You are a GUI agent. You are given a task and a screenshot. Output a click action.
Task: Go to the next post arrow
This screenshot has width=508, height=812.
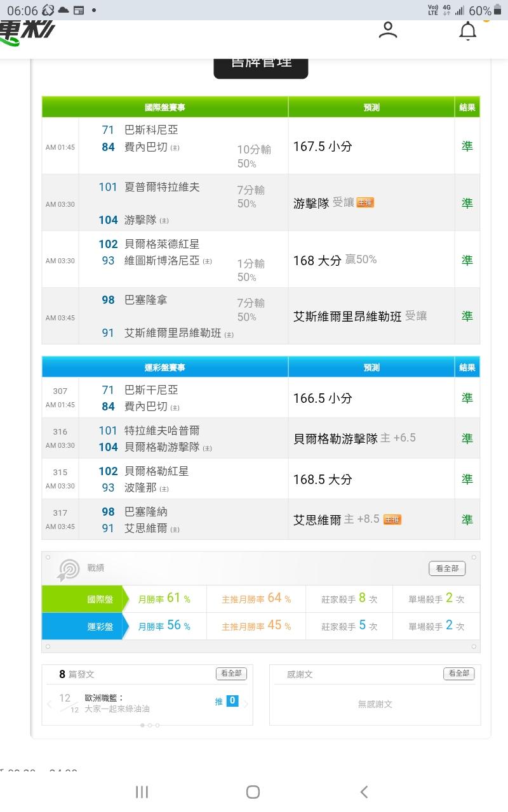pyautogui.click(x=246, y=704)
